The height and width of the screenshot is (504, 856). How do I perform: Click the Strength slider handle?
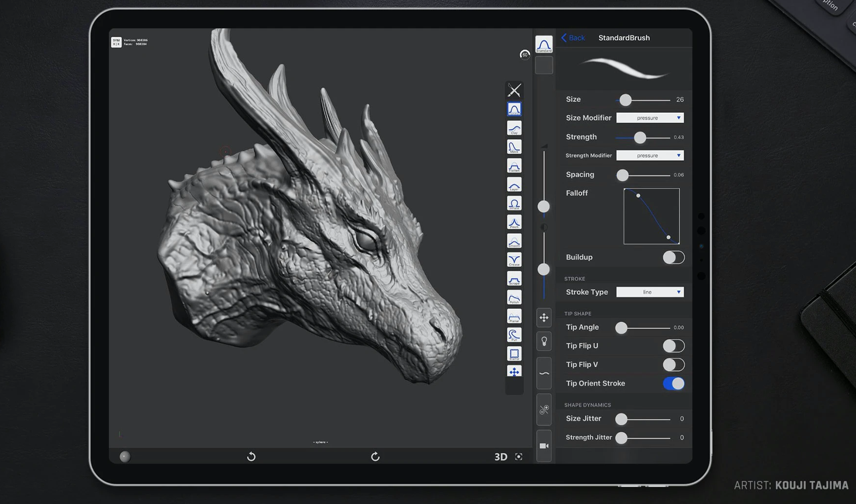[640, 138]
